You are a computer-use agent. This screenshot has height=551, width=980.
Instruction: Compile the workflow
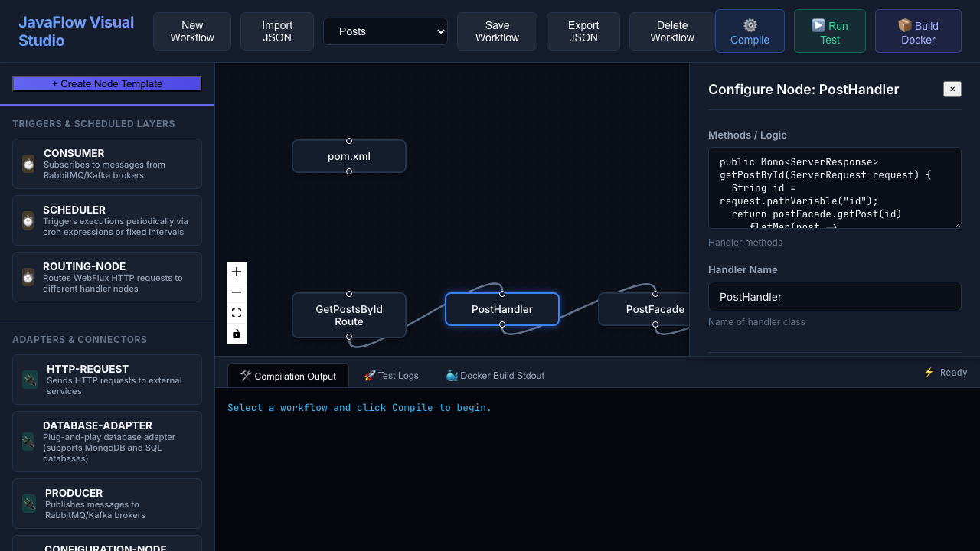[750, 31]
